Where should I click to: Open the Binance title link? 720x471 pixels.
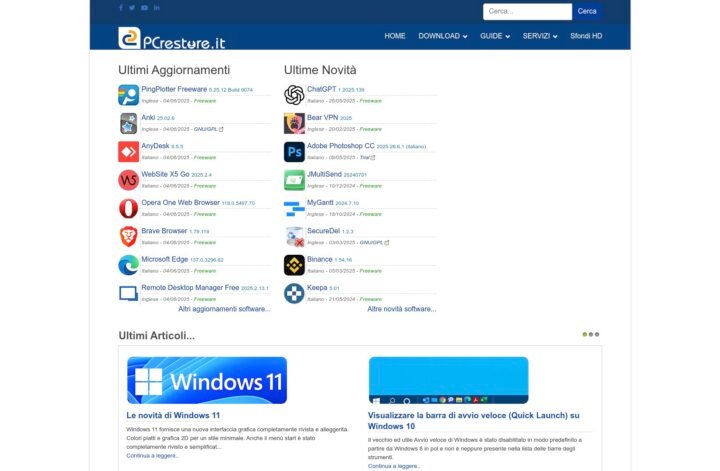click(x=320, y=259)
